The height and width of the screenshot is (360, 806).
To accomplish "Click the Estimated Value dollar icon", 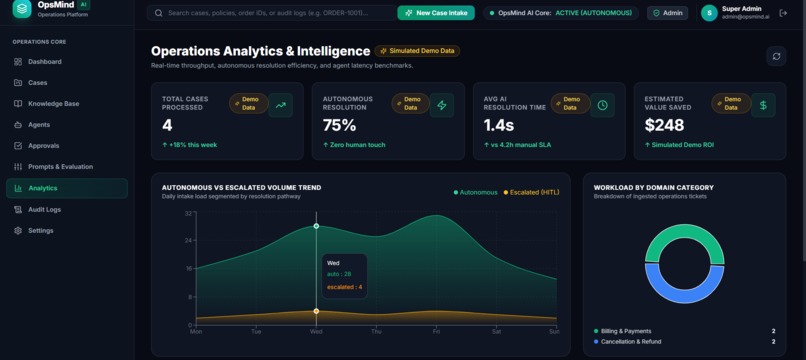I will coord(763,105).
